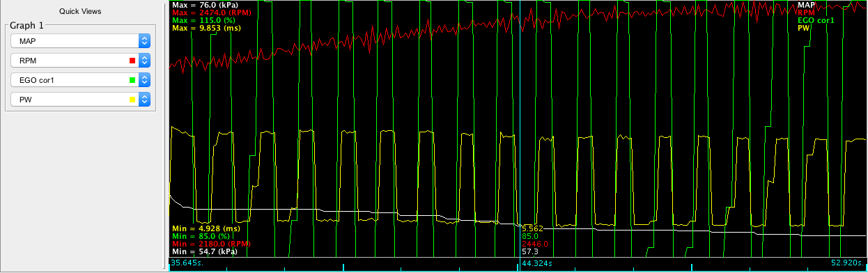
Task: Click the 52.920s end time label
Action: pyautogui.click(x=848, y=264)
